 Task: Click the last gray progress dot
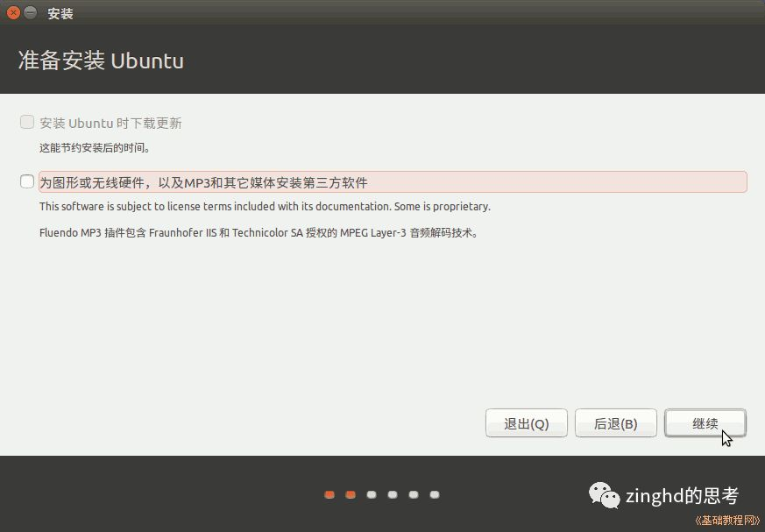tap(435, 495)
